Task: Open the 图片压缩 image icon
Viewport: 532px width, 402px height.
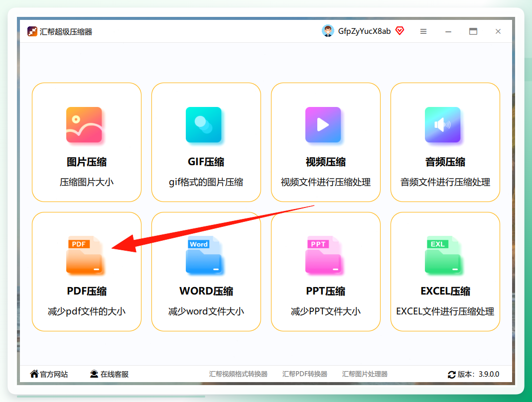Action: coord(84,125)
